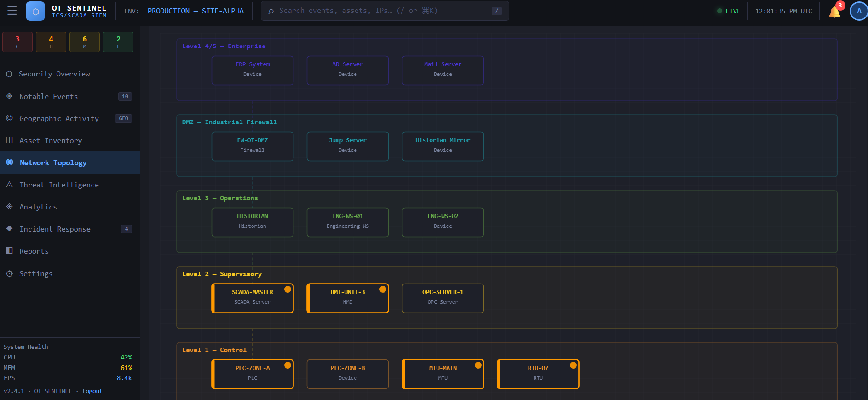
Task: Open the notifications bell icon
Action: tap(834, 12)
